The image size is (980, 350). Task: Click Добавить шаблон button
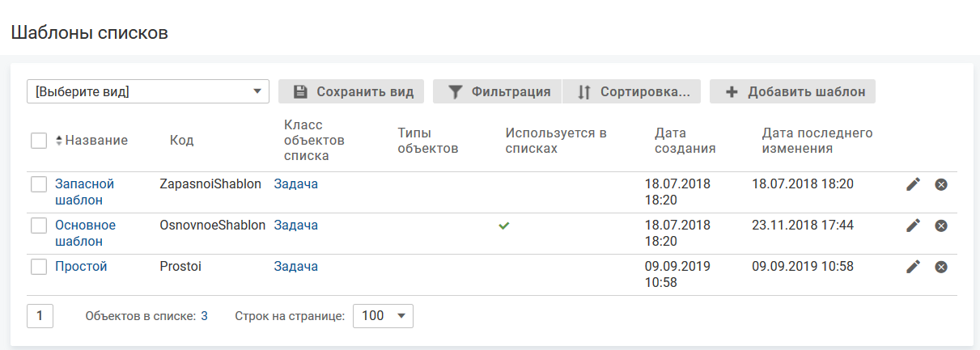(x=792, y=91)
